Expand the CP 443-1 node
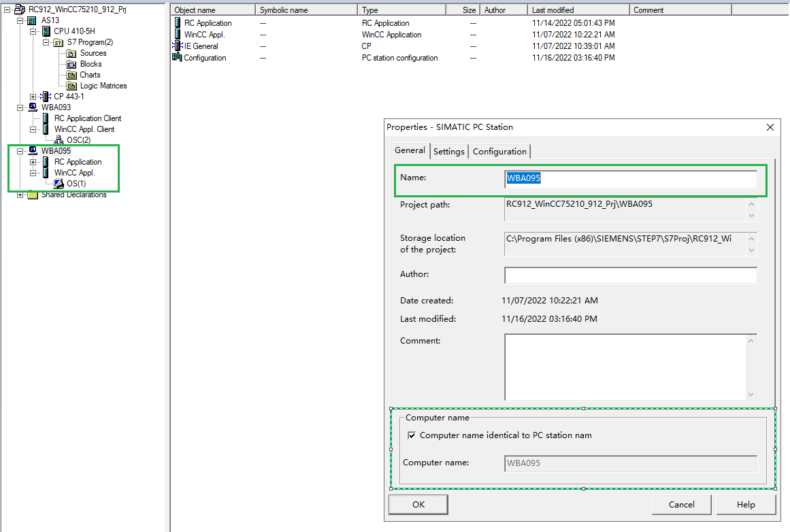This screenshot has width=790, height=532. (33, 97)
